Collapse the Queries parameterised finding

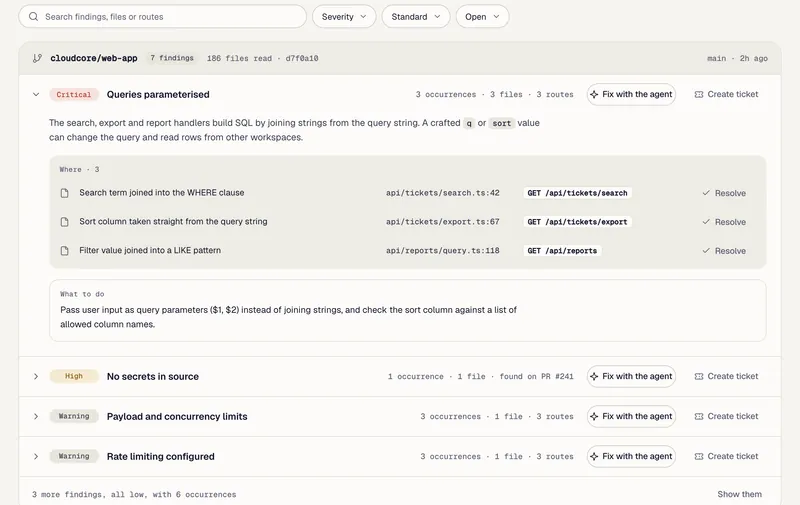36,94
